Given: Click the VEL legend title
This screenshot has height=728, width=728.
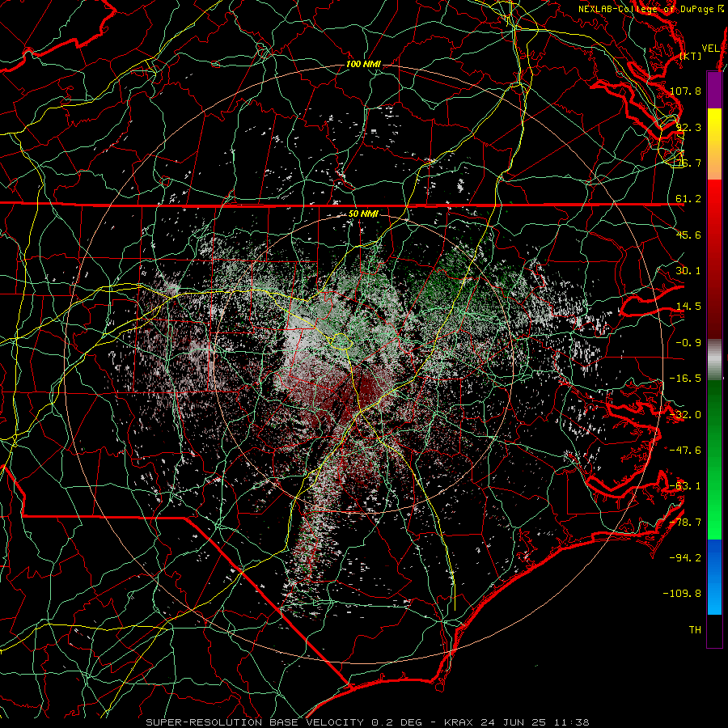Looking at the screenshot, I should click(710, 49).
